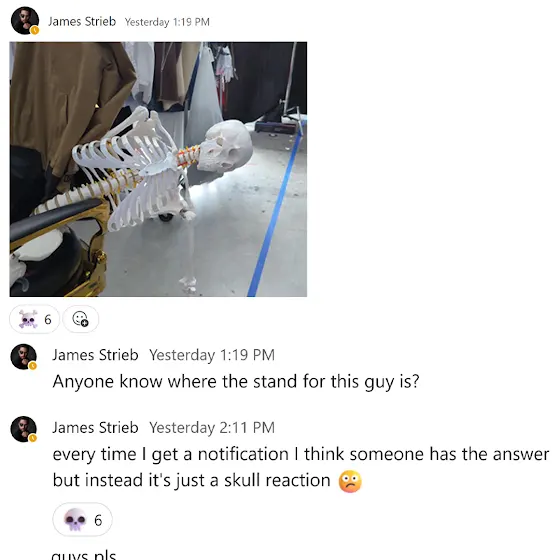Click James Strieb name on "Anyone know" message

click(95, 355)
